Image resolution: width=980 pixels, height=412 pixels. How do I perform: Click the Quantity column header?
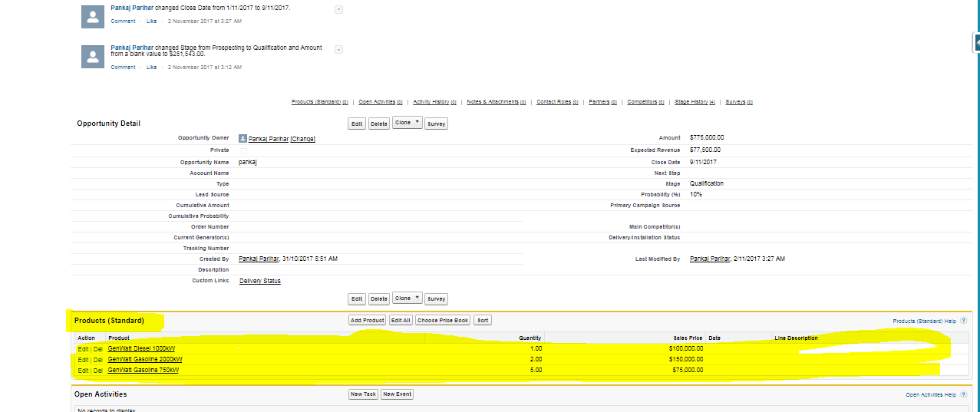[530, 338]
